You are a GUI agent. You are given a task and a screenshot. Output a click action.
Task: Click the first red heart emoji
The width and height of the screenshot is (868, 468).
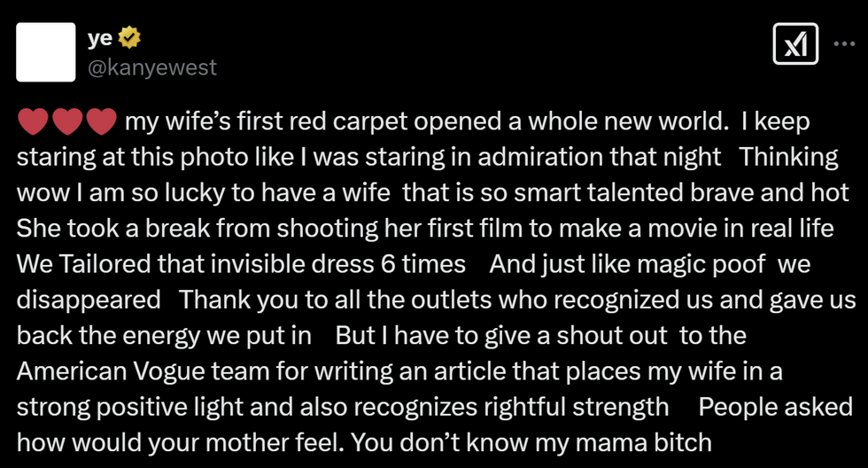33,121
